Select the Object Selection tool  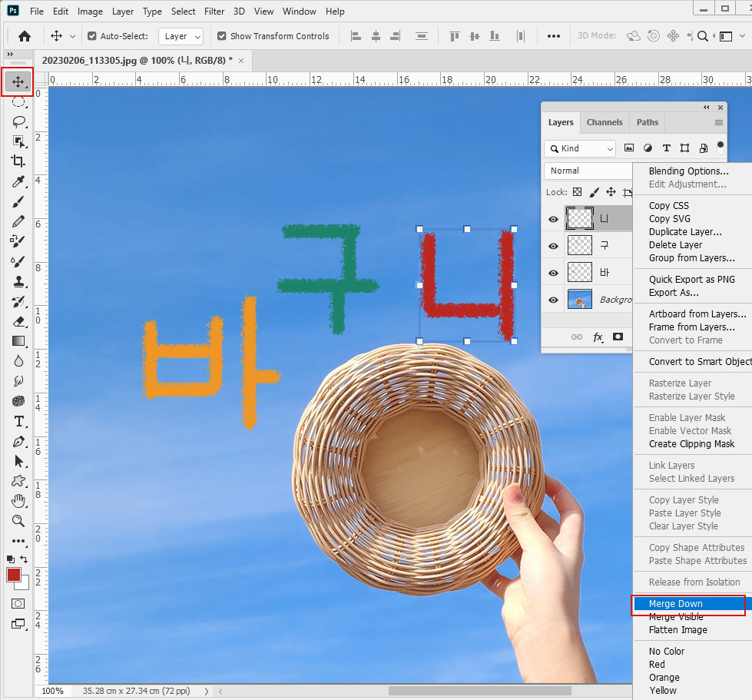coord(18,141)
